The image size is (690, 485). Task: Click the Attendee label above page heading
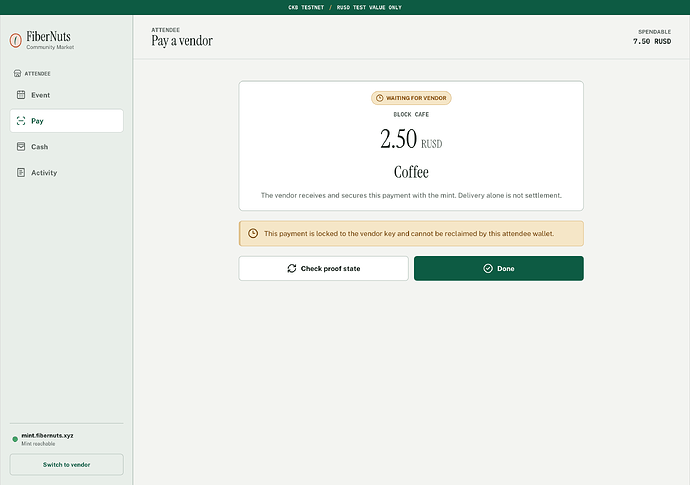(x=165, y=30)
